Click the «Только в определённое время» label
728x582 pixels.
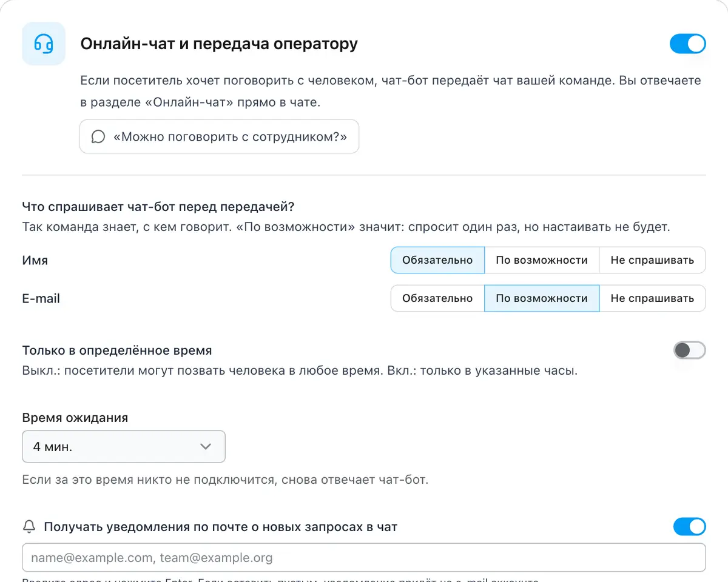click(117, 350)
